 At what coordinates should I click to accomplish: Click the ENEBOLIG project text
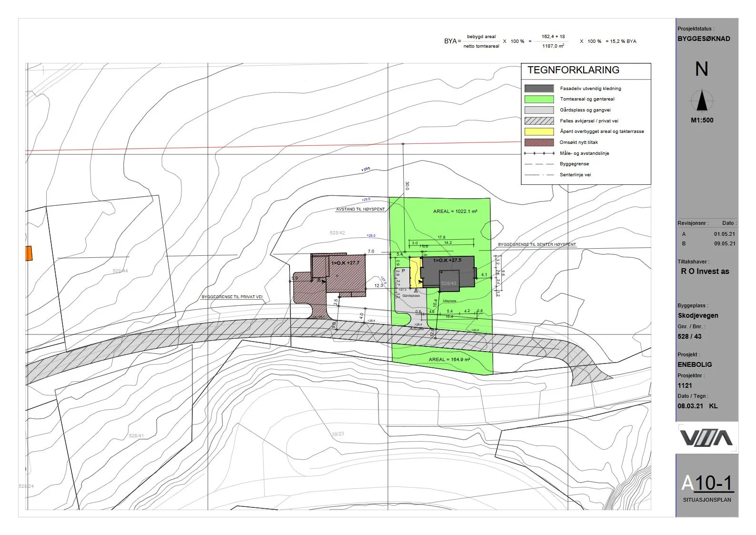point(695,364)
